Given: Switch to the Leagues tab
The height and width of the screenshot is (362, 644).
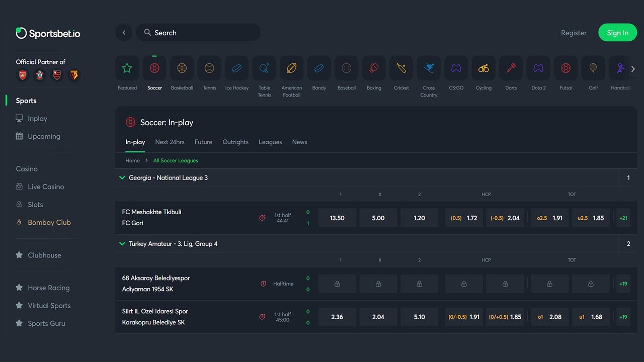Looking at the screenshot, I should click(x=270, y=142).
